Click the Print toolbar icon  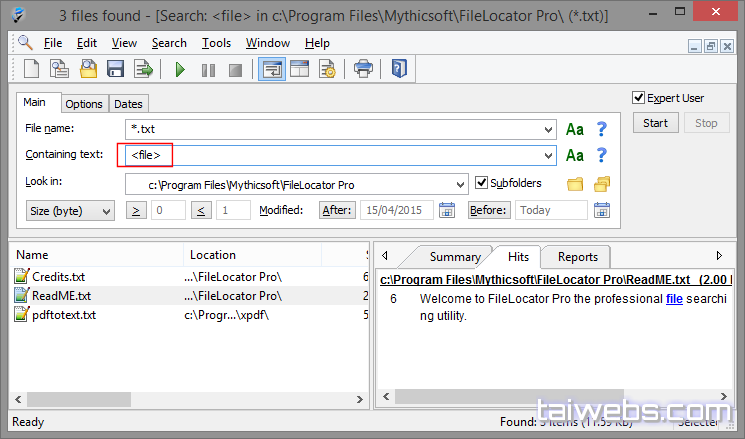click(364, 69)
